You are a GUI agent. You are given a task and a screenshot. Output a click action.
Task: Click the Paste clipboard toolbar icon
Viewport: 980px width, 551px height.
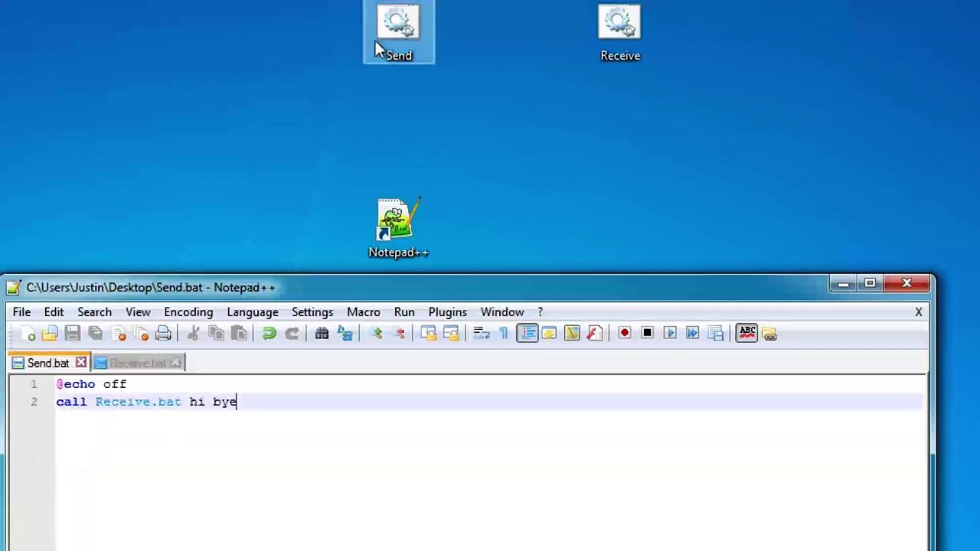click(239, 334)
